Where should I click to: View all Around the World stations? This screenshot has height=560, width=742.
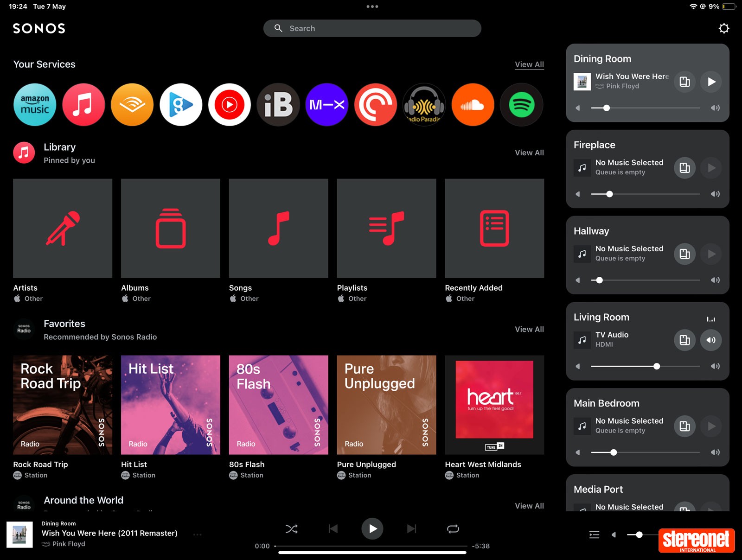tap(529, 506)
